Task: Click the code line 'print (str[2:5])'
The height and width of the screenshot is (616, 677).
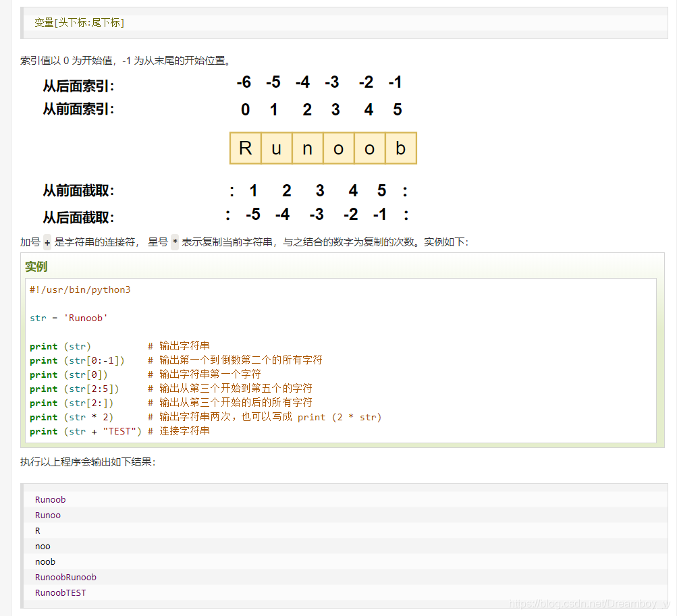Action: [74, 389]
